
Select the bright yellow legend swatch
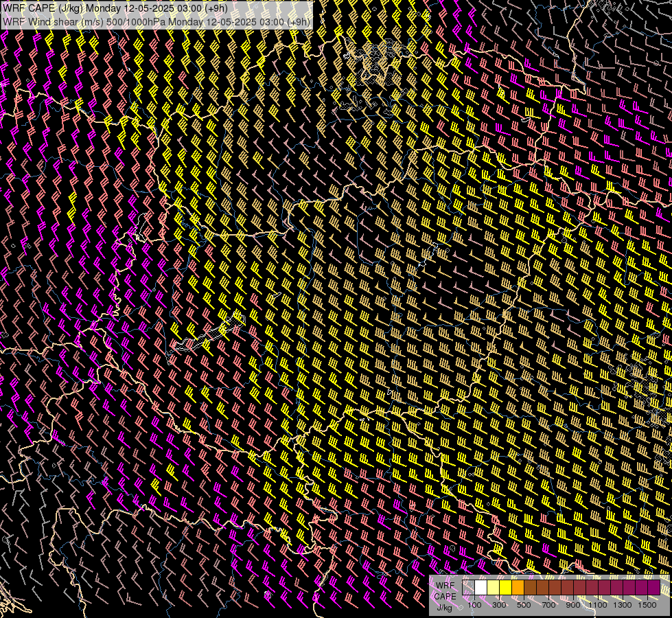(506, 587)
